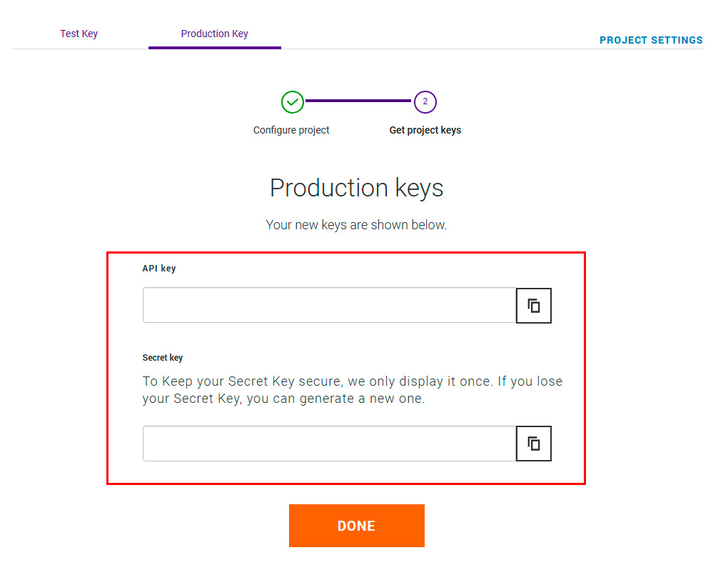The width and height of the screenshot is (728, 570).
Task: Click the Get project keys step label
Action: (x=425, y=130)
